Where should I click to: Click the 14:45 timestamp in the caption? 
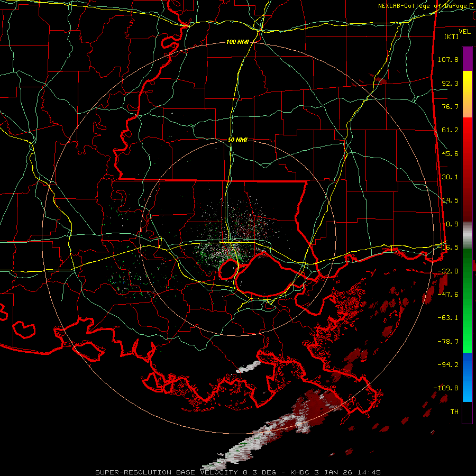[369, 472]
